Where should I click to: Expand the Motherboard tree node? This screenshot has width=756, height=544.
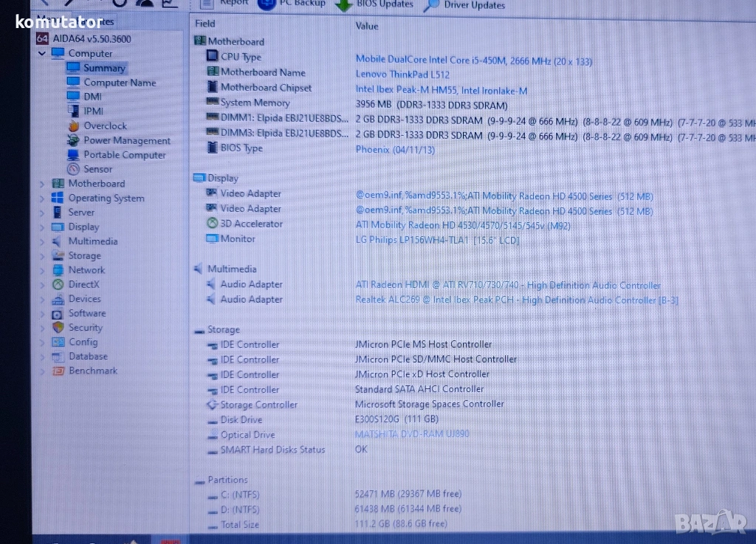pos(42,184)
